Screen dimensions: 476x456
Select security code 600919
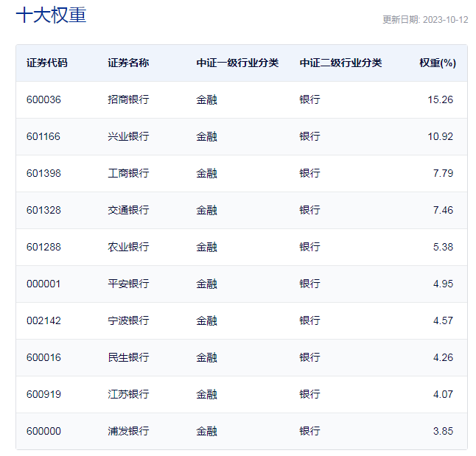coord(43,394)
